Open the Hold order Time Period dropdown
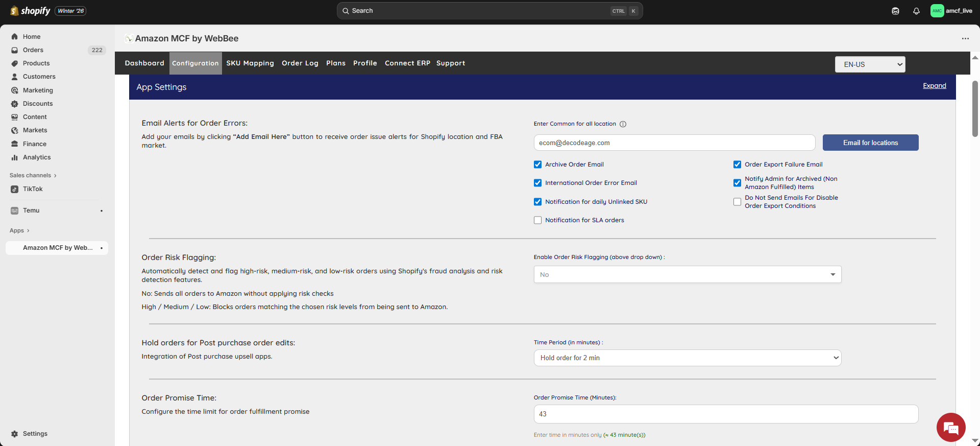Viewport: 980px width, 446px height. 687,358
